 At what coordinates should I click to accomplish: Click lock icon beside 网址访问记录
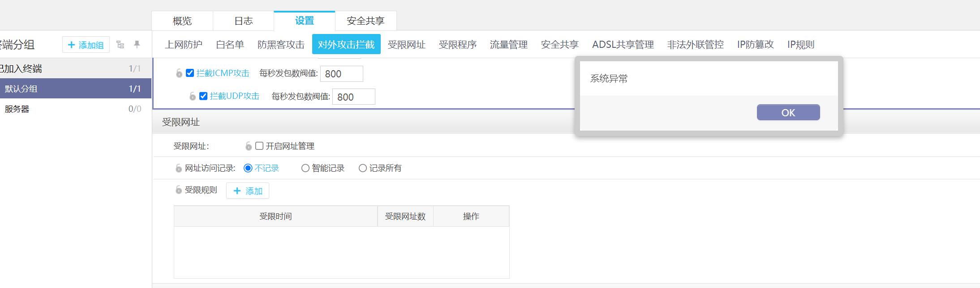[x=179, y=169]
